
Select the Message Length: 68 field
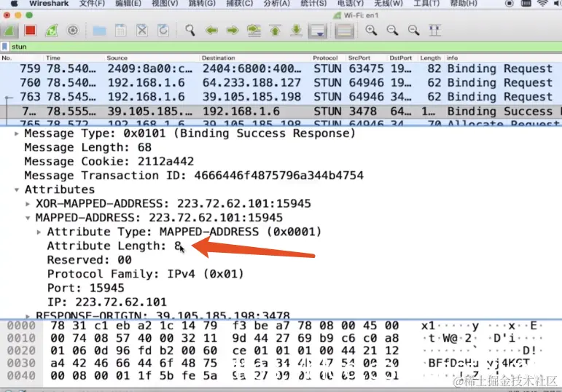tap(87, 147)
